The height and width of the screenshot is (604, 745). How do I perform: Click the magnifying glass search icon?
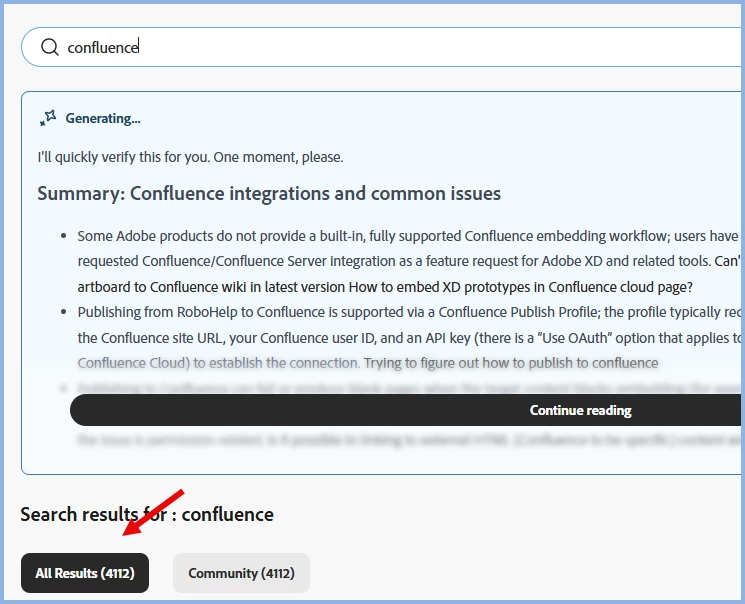click(x=50, y=47)
